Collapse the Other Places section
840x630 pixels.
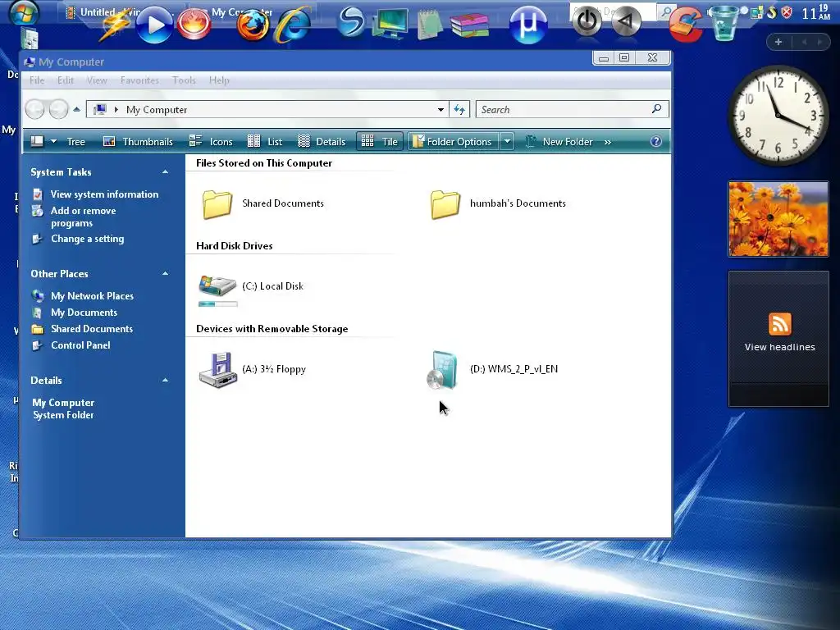tap(165, 274)
